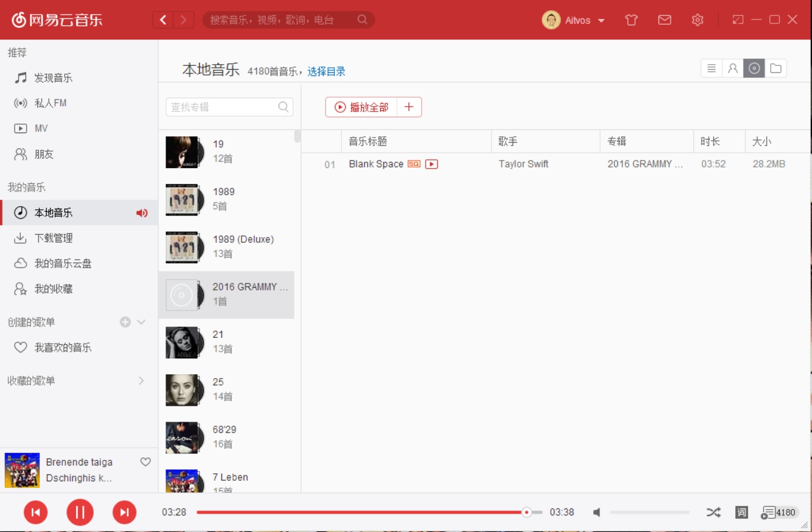812x532 pixels.
Task: Open the skin theme shirt icon
Action: click(631, 20)
